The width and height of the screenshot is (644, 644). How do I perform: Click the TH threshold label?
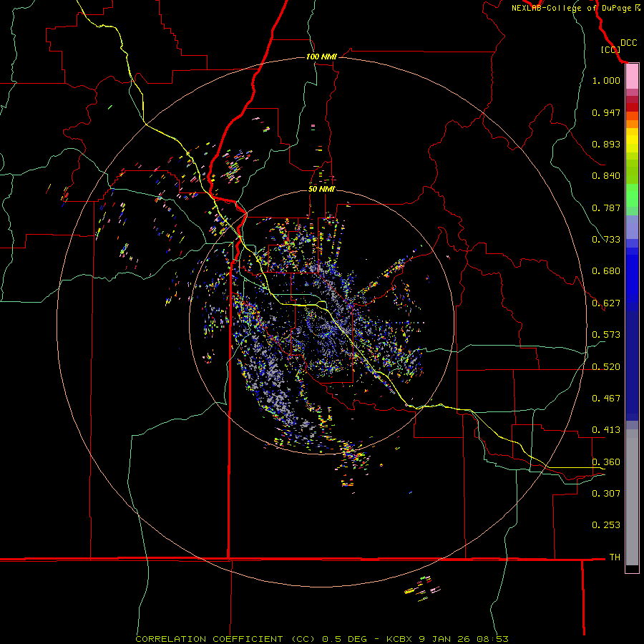(x=615, y=557)
